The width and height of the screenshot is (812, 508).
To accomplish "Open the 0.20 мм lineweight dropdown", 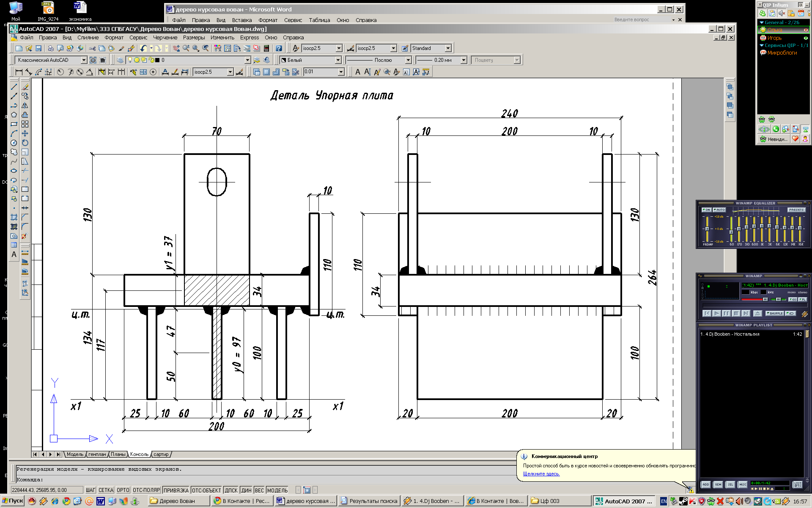I will tap(464, 60).
